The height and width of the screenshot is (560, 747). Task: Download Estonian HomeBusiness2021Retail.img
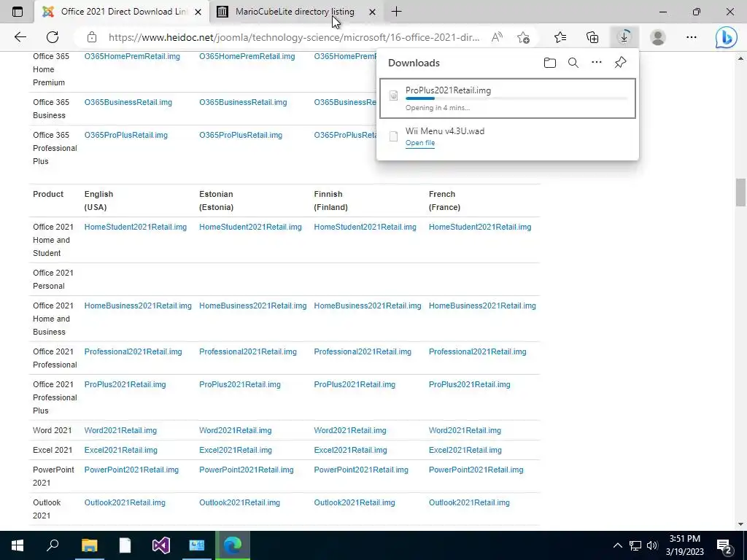coord(252,306)
